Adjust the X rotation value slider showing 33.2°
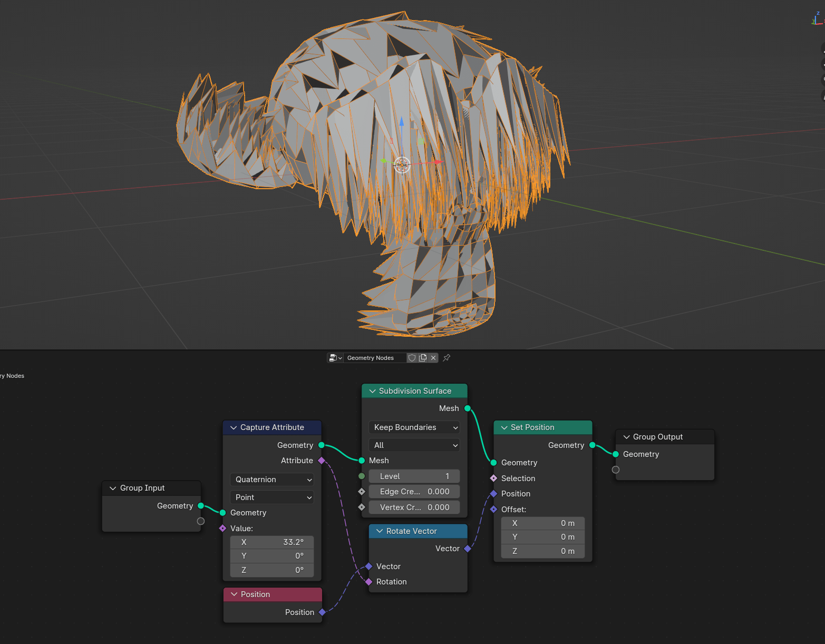The width and height of the screenshot is (825, 644). pos(271,542)
